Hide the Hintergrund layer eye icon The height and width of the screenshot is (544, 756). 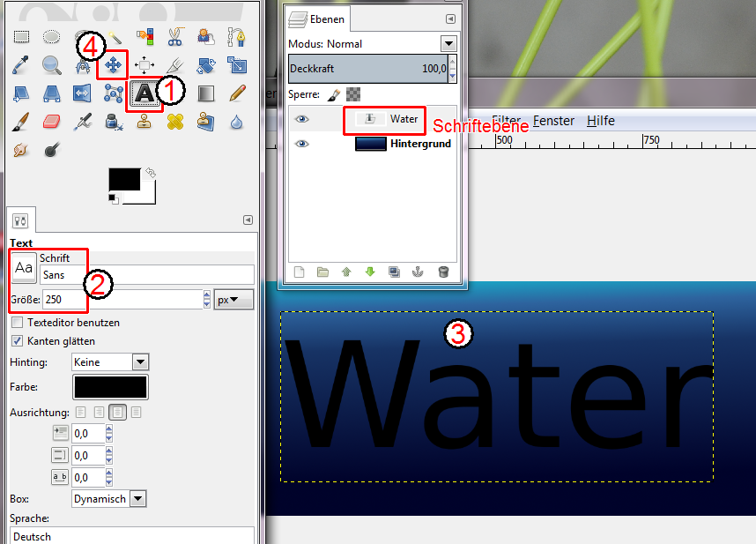click(x=302, y=144)
